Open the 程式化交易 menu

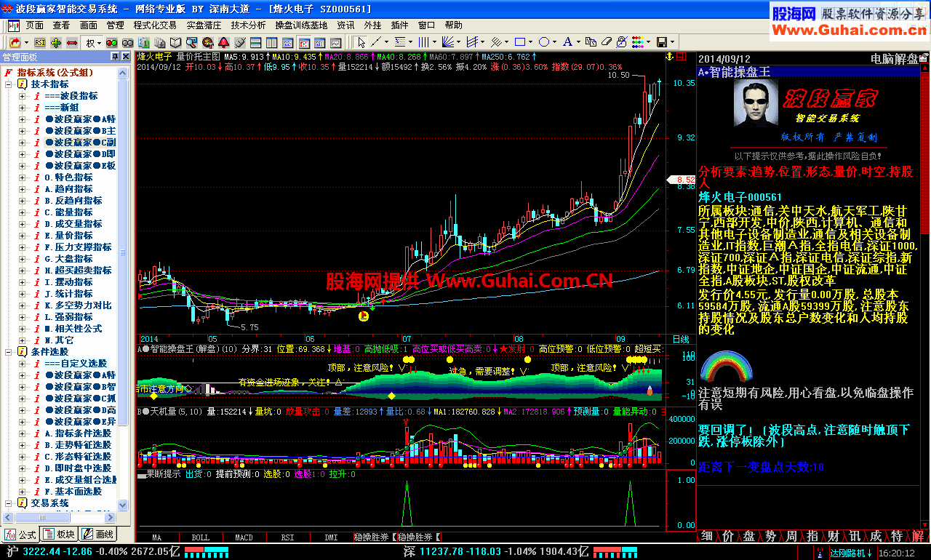pyautogui.click(x=155, y=25)
